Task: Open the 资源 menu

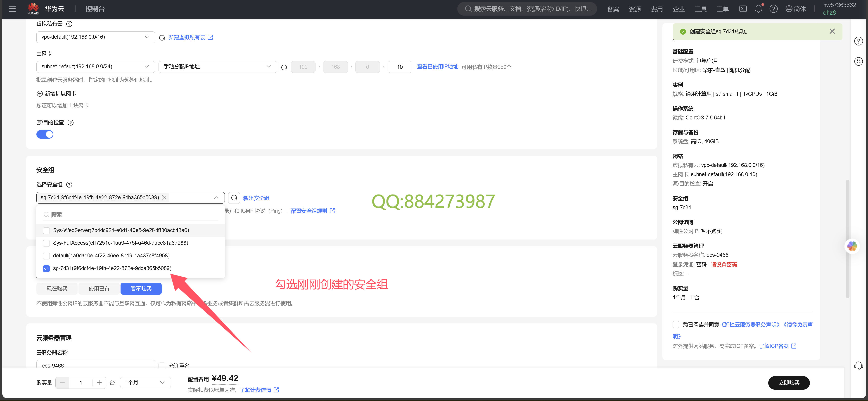Action: pyautogui.click(x=635, y=9)
